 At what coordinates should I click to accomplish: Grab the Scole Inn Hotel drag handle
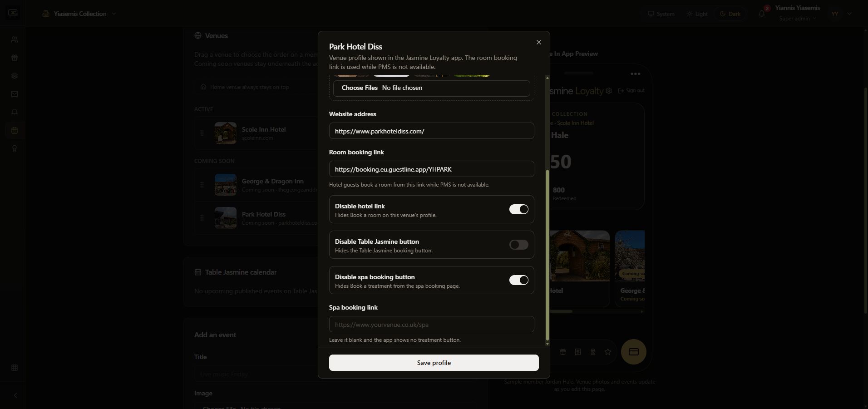point(202,133)
